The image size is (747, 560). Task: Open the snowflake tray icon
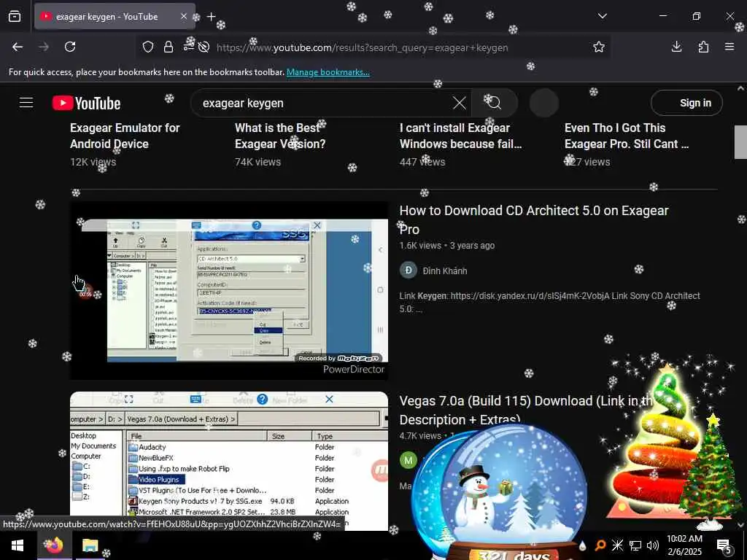tap(617, 545)
